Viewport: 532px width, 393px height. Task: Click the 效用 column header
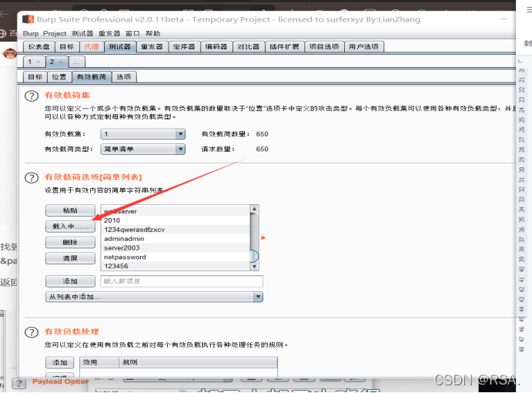pos(99,362)
